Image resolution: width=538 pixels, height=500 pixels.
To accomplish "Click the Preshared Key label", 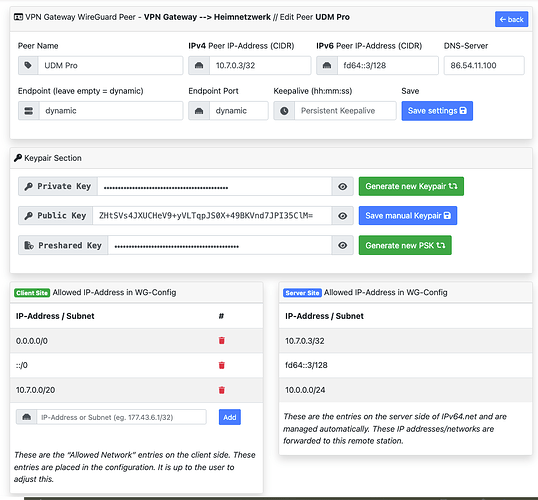I will 63,245.
